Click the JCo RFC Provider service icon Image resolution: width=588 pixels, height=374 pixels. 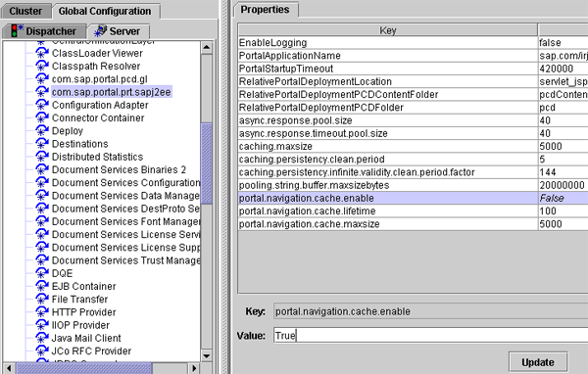[x=42, y=351]
